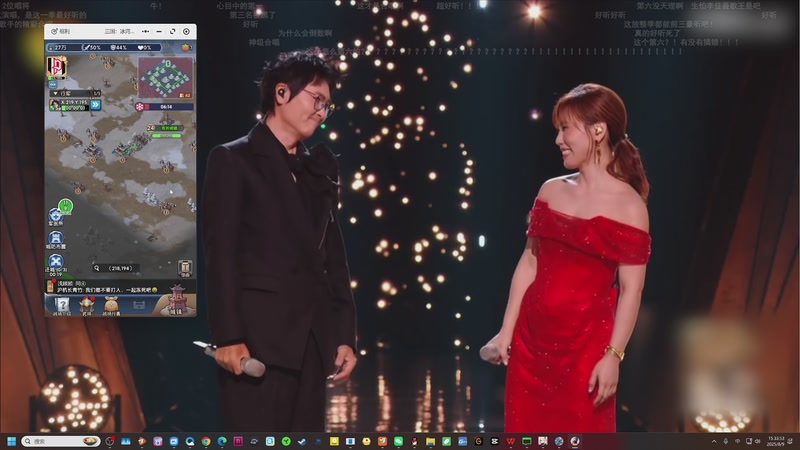This screenshot has height=450, width=800.
Task: Minimize the mini-program game window
Action: tap(159, 31)
